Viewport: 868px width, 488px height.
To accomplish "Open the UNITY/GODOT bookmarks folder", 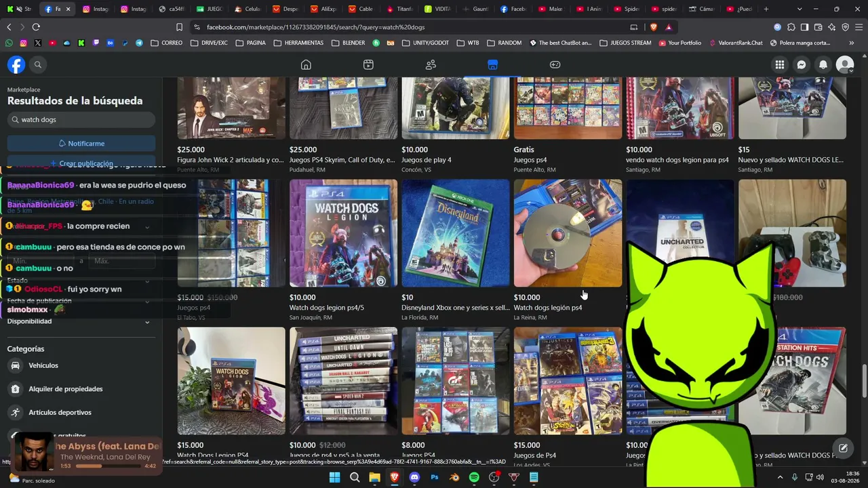I will click(x=426, y=43).
